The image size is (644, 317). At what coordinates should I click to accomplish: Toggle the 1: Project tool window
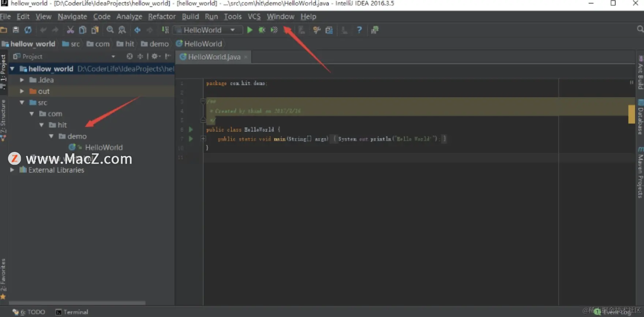(3, 71)
